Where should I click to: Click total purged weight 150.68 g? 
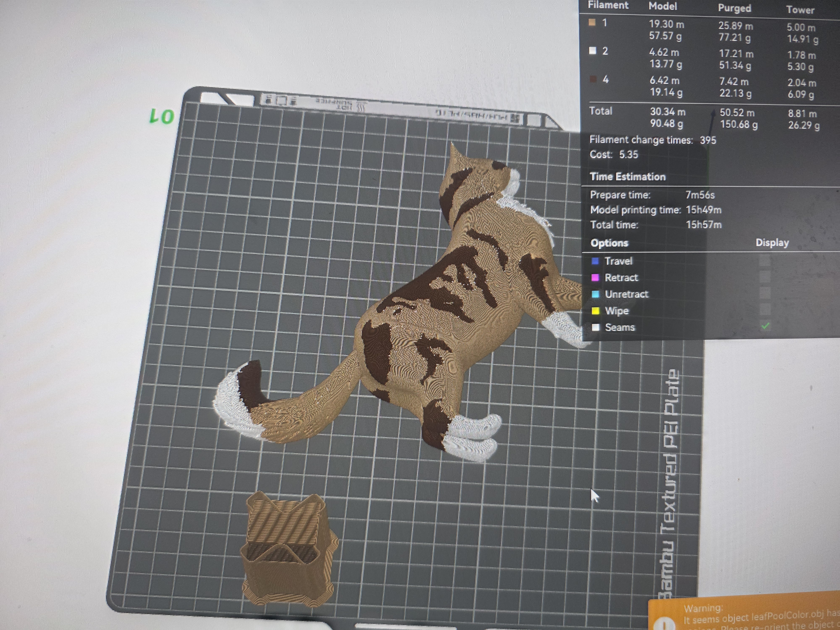[x=739, y=125]
